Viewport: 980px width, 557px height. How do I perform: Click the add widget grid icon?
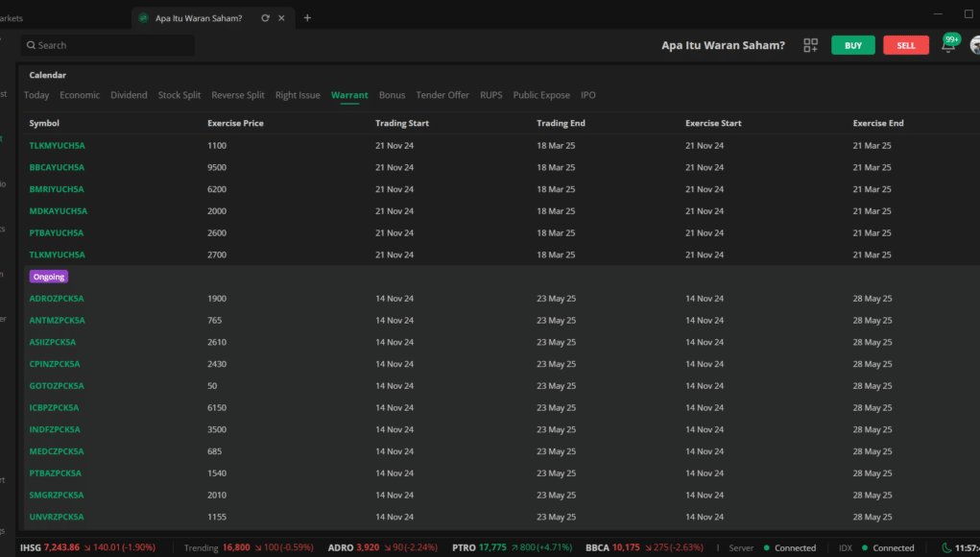[810, 45]
